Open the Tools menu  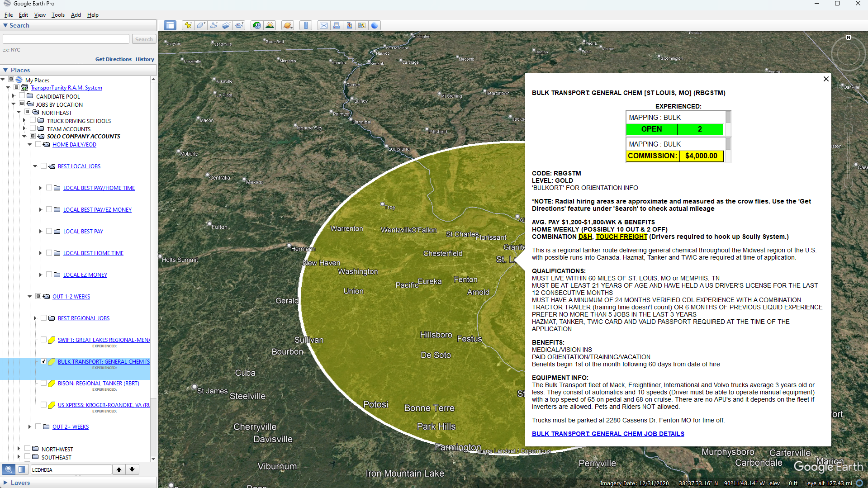(58, 15)
